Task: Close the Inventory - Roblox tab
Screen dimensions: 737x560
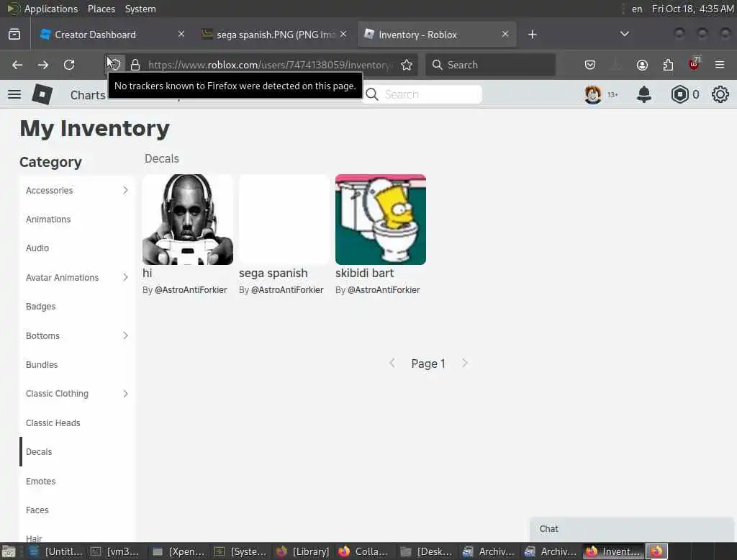Action: pos(505,35)
